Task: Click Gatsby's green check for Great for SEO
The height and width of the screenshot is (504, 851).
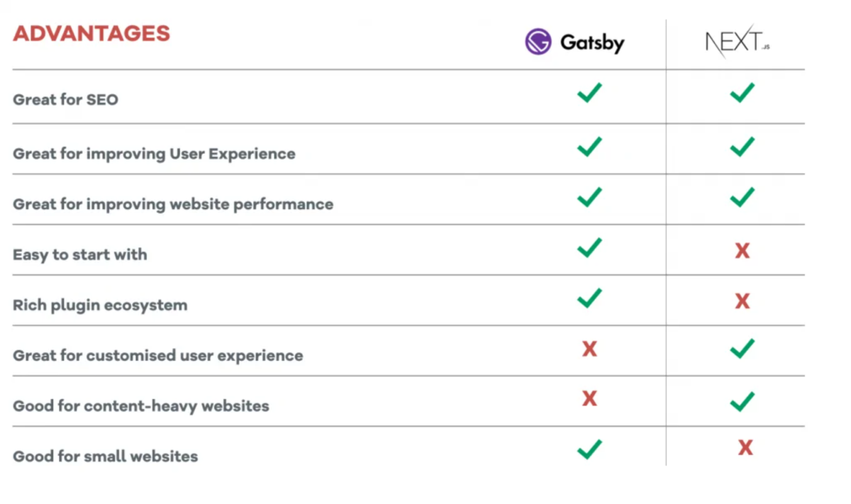Action: [589, 93]
